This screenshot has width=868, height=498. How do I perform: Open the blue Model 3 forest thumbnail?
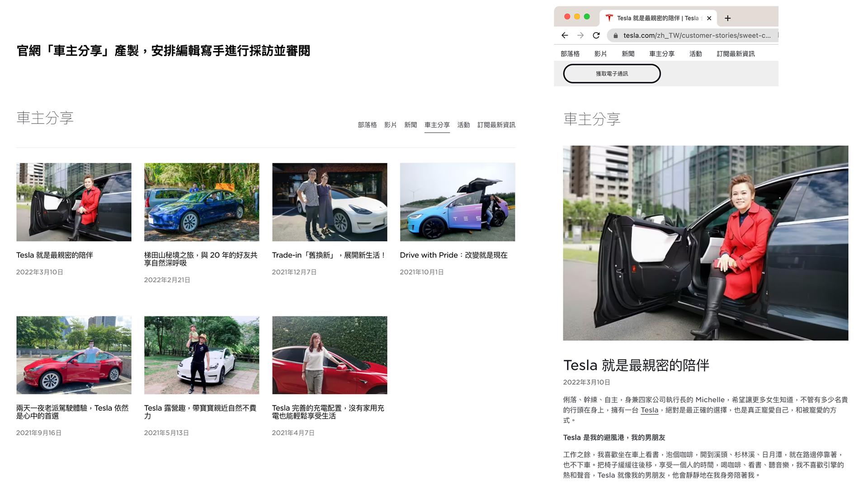coord(202,202)
